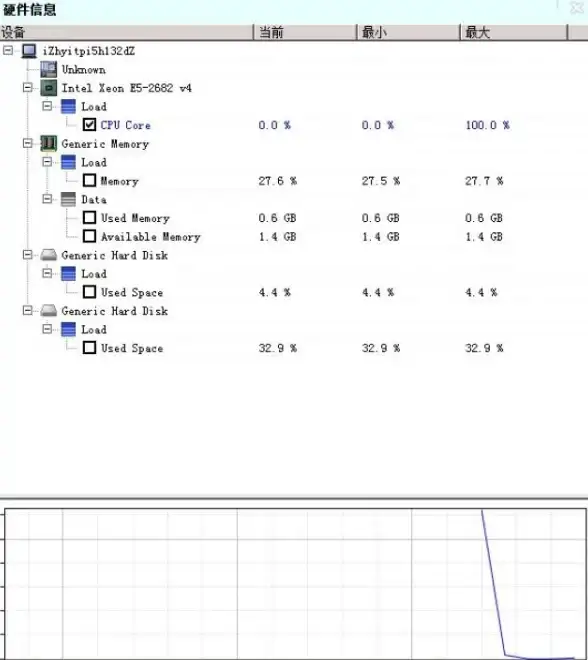Click the 设备 column header
This screenshot has width=588, height=660.
click(126, 32)
